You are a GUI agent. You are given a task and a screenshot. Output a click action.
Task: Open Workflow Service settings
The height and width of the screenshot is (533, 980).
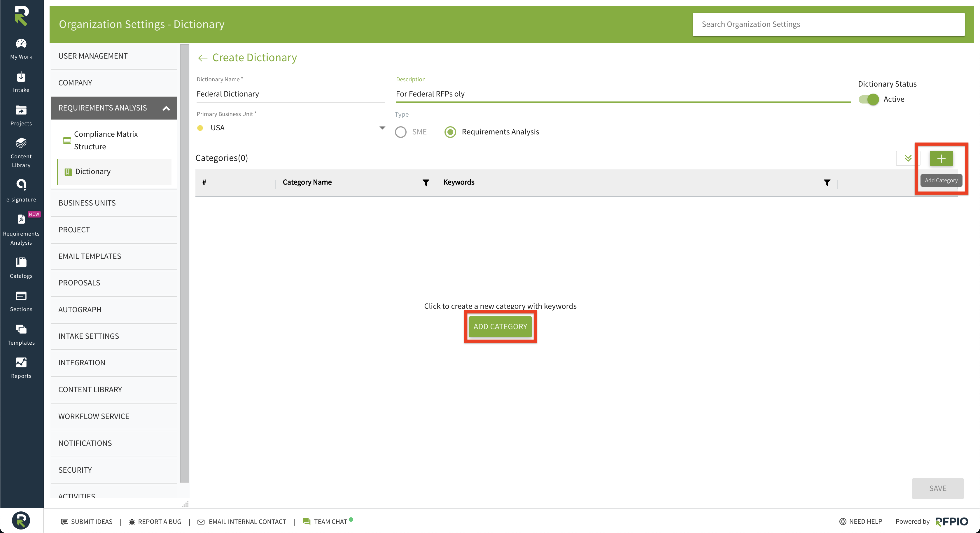coord(114,417)
